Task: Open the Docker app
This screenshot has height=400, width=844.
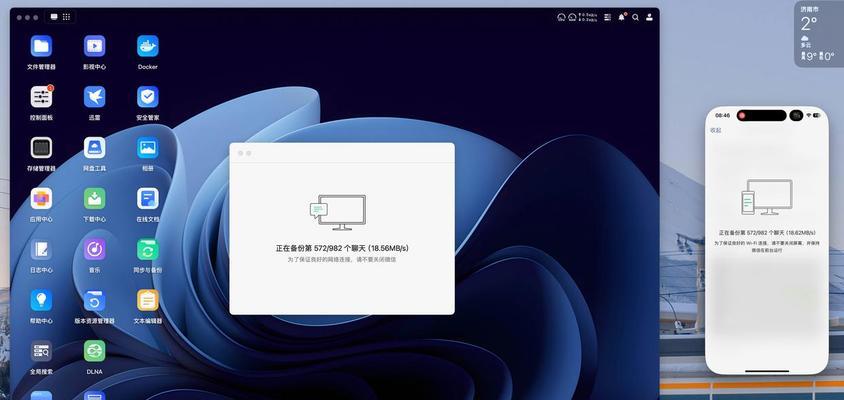Action: 147,46
